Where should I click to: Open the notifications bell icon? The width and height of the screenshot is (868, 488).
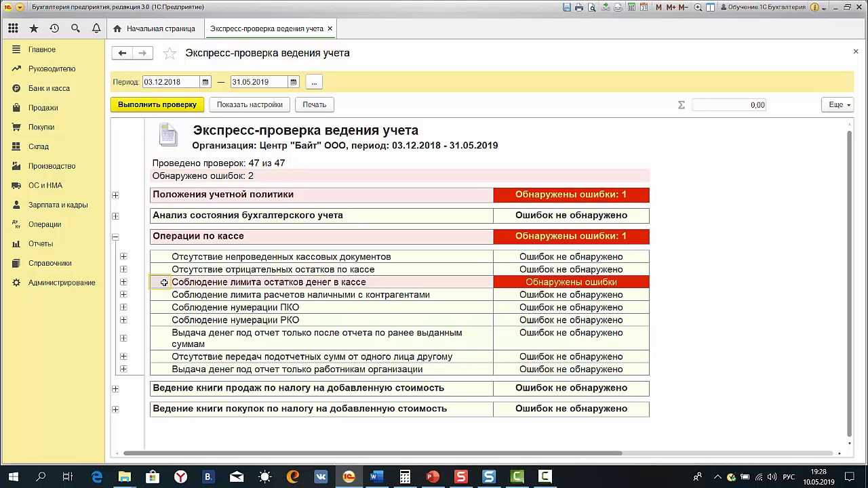pyautogui.click(x=96, y=28)
